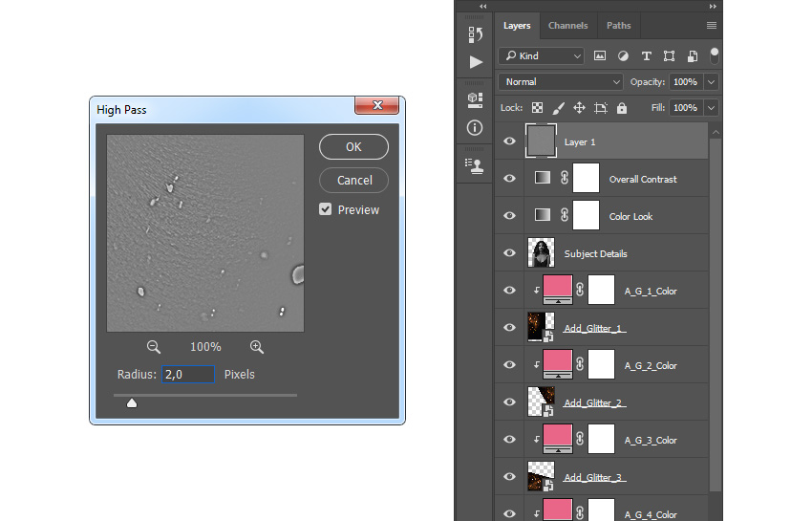Click the layers scrollbar up arrow
812x521 pixels.
point(716,133)
